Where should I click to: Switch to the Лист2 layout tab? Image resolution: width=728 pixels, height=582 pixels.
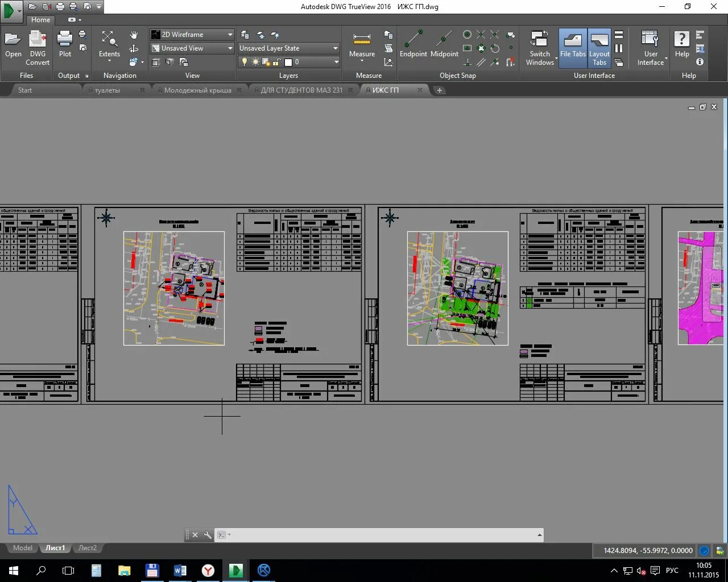point(88,548)
